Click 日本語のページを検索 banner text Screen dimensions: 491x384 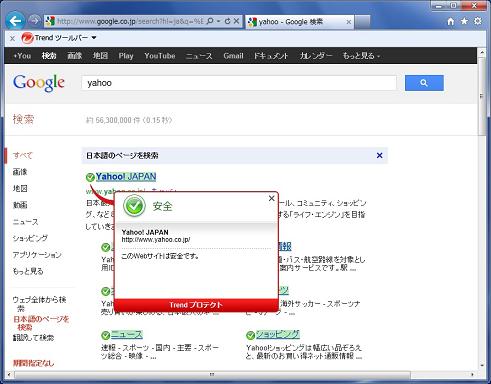click(x=122, y=155)
